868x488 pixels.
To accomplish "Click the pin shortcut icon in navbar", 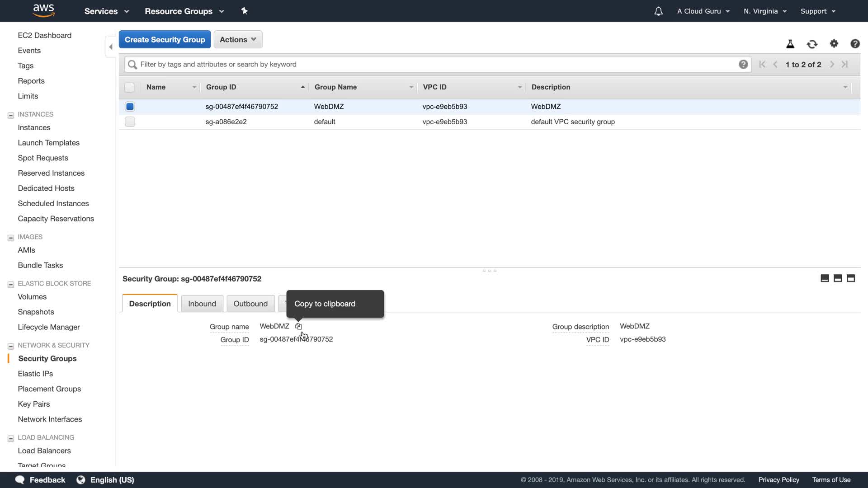I will click(x=245, y=11).
